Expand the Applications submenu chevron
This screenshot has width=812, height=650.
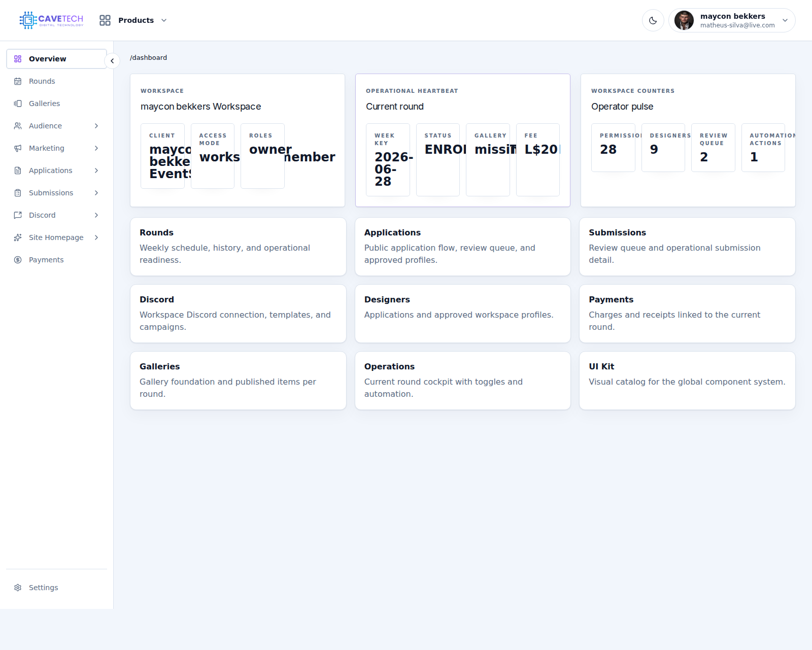click(x=96, y=170)
